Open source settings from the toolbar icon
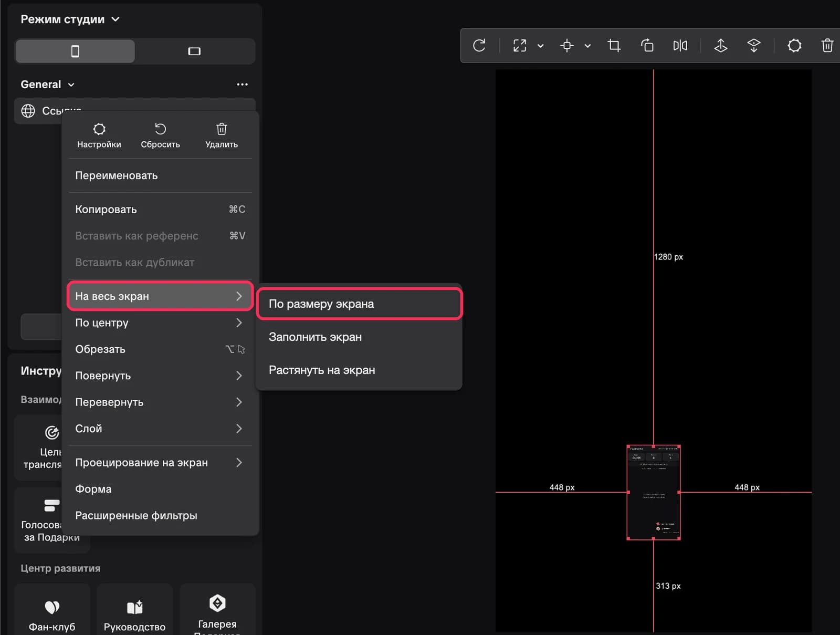The width and height of the screenshot is (840, 635). pyautogui.click(x=794, y=46)
